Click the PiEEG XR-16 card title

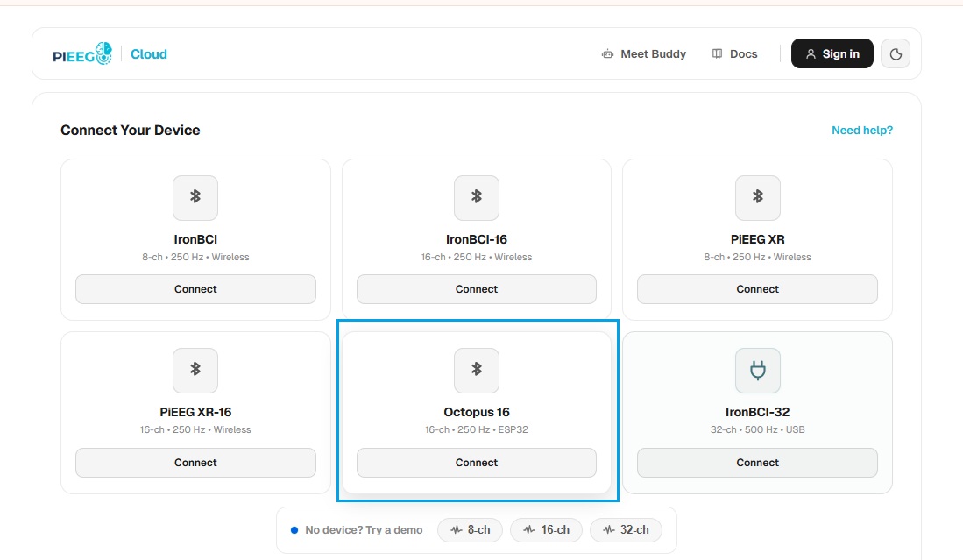(x=195, y=412)
